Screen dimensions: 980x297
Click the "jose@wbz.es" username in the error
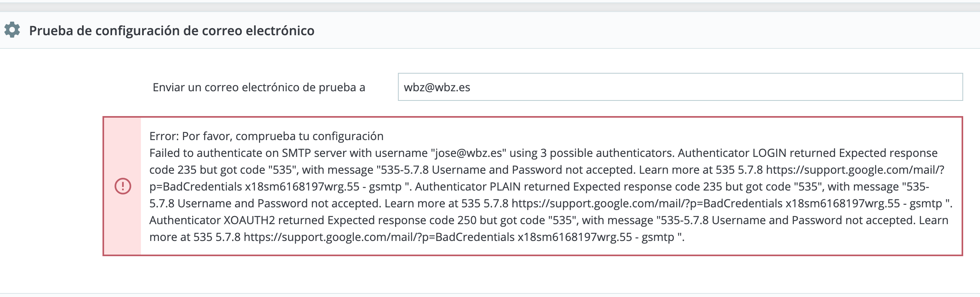coord(468,153)
